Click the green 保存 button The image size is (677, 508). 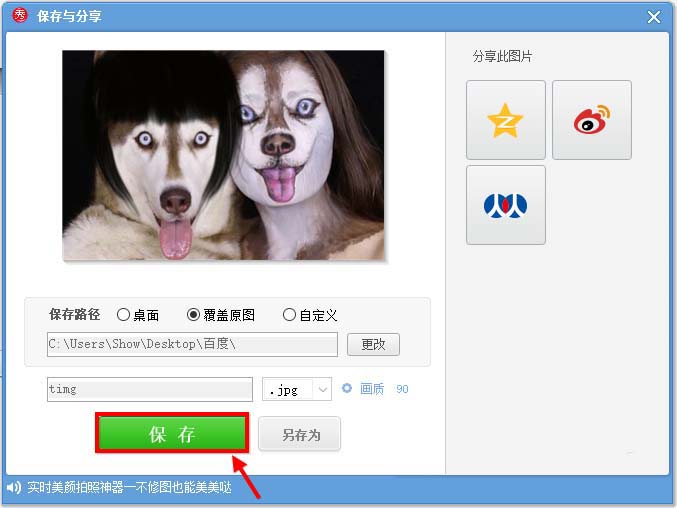click(x=172, y=433)
